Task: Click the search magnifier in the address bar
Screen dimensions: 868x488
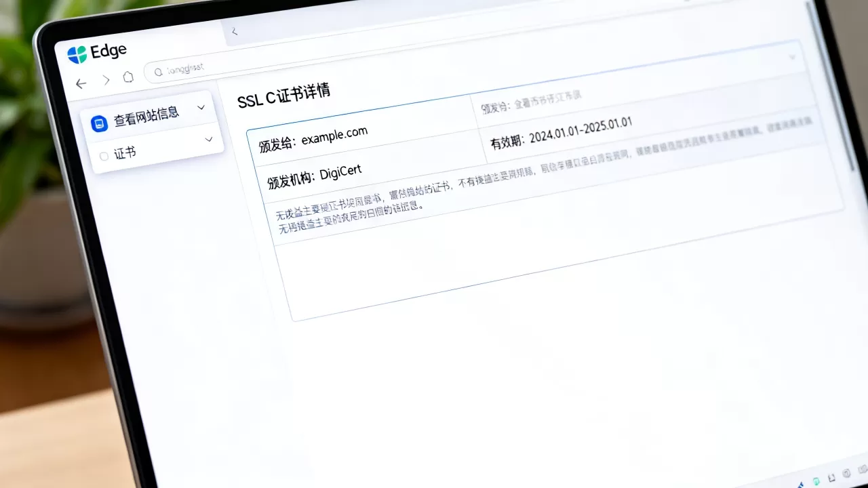Action: click(x=158, y=71)
